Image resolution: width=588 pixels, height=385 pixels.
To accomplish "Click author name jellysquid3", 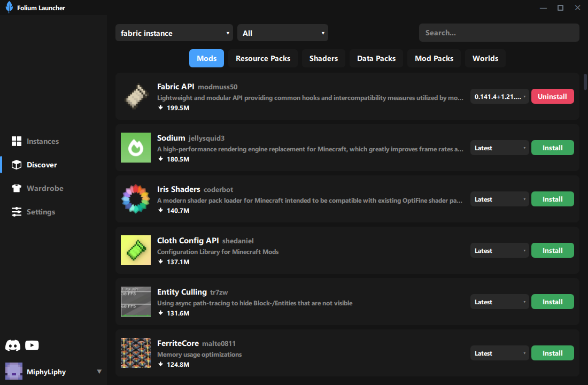I will pyautogui.click(x=206, y=138).
